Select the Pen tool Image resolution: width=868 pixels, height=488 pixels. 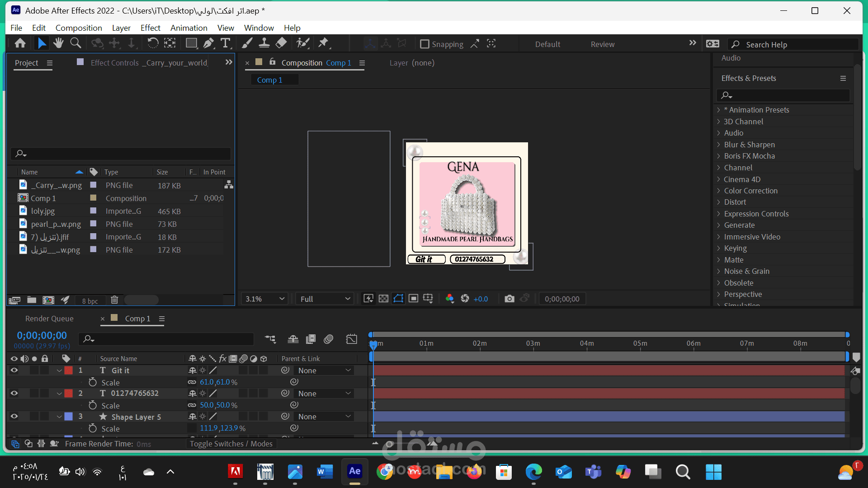208,43
